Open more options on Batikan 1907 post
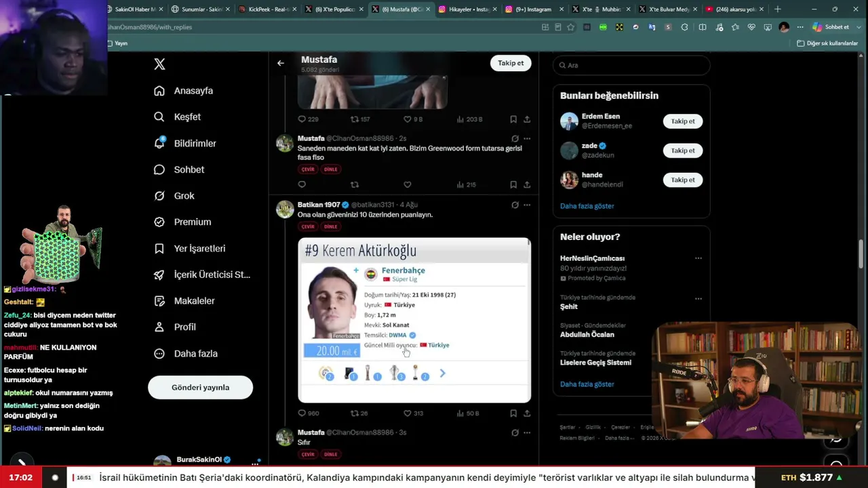This screenshot has width=868, height=488. [x=527, y=205]
